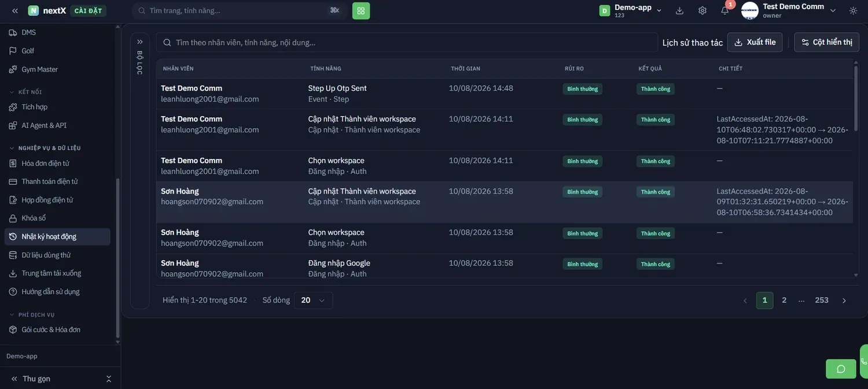Image resolution: width=868 pixels, height=389 pixels.
Task: Focus the global search field in the header
Action: pyautogui.click(x=239, y=10)
